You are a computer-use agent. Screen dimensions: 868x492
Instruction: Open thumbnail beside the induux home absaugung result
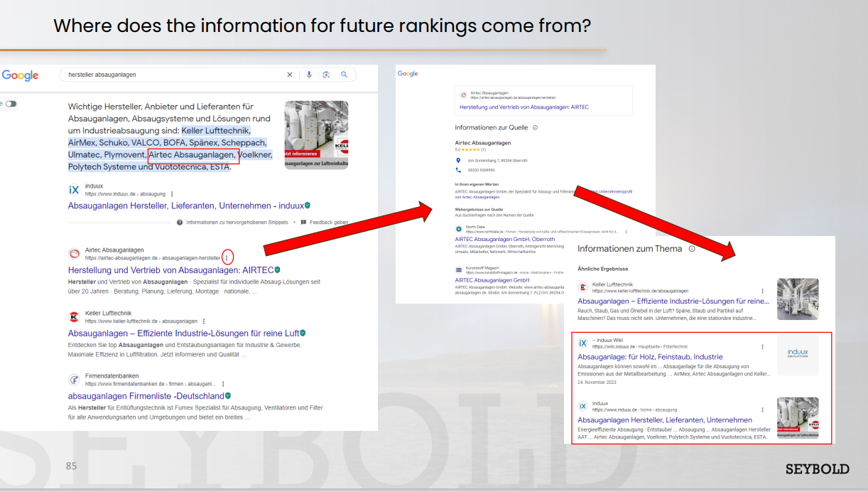(x=798, y=417)
